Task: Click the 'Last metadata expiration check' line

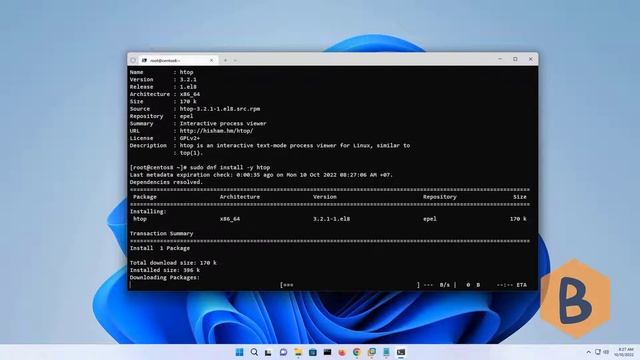Action: [x=261, y=175]
